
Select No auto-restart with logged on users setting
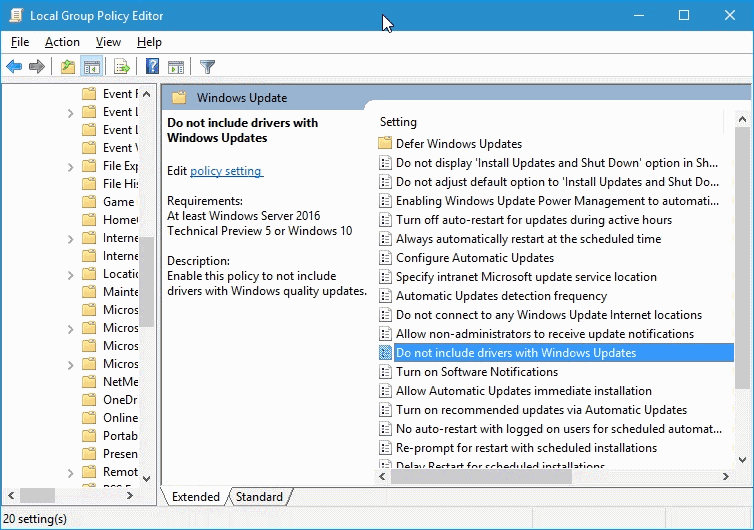(559, 429)
